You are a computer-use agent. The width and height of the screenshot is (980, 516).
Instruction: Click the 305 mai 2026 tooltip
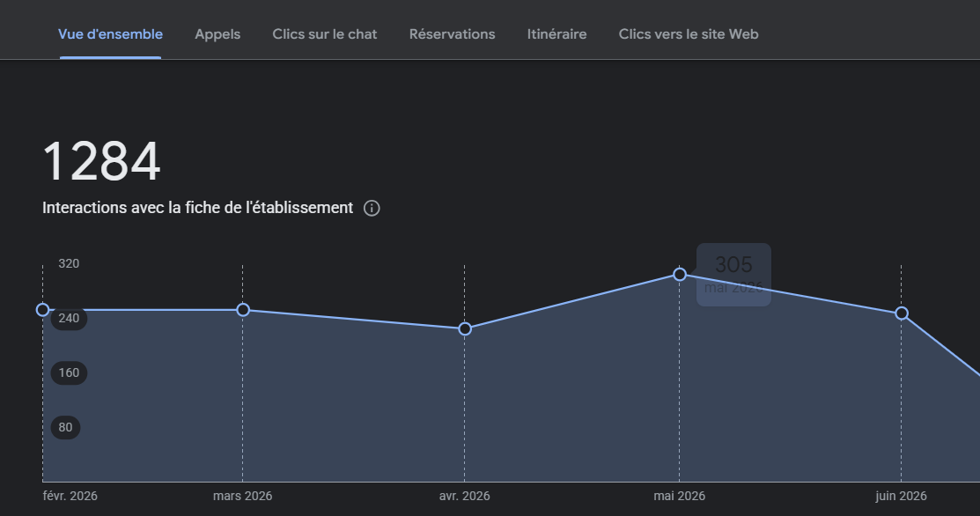pyautogui.click(x=733, y=275)
